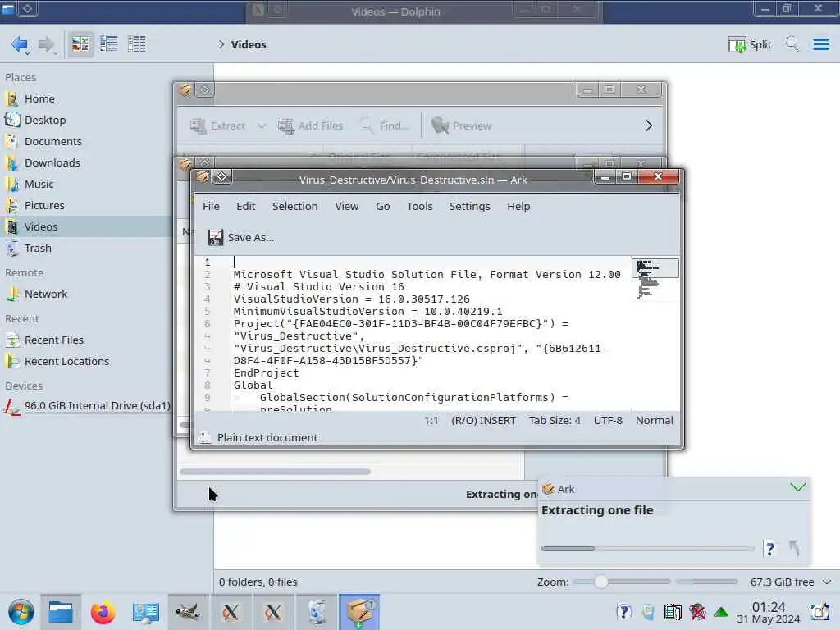Click the Split view button in Dolphin
Viewport: 840px width, 630px height.
750,44
